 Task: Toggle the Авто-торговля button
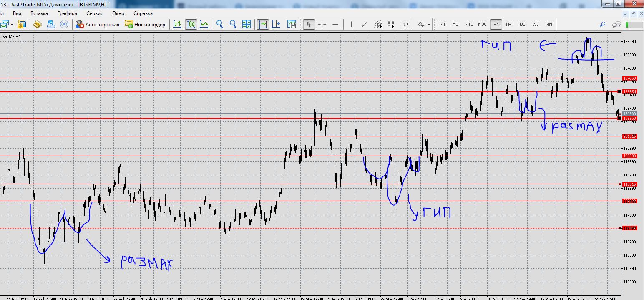[98, 24]
